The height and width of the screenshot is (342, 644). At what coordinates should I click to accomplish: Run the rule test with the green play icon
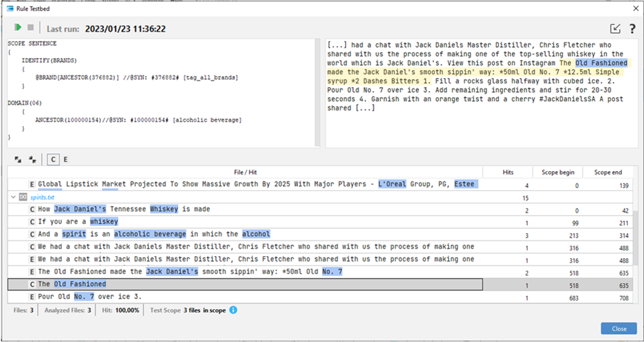[x=18, y=28]
